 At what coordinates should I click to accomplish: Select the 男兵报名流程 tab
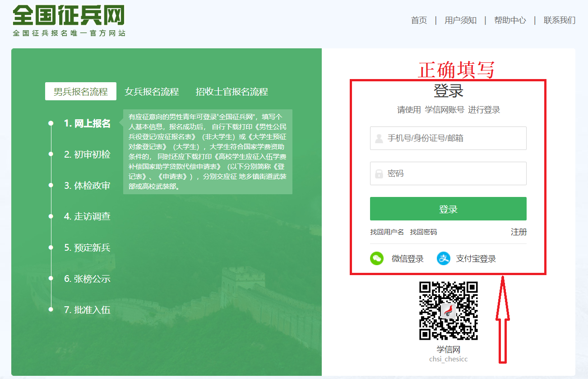[x=81, y=92]
